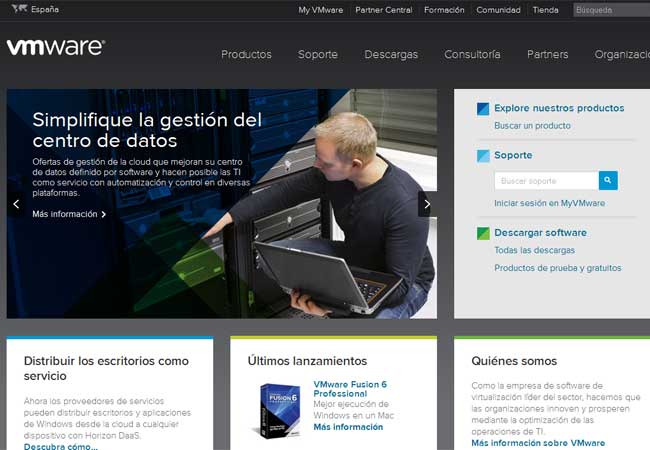Click the VMware logo
650x450 pixels.
click(x=55, y=47)
